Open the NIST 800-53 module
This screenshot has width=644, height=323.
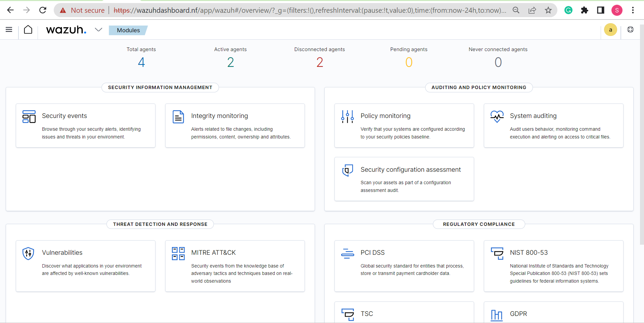[x=554, y=266]
